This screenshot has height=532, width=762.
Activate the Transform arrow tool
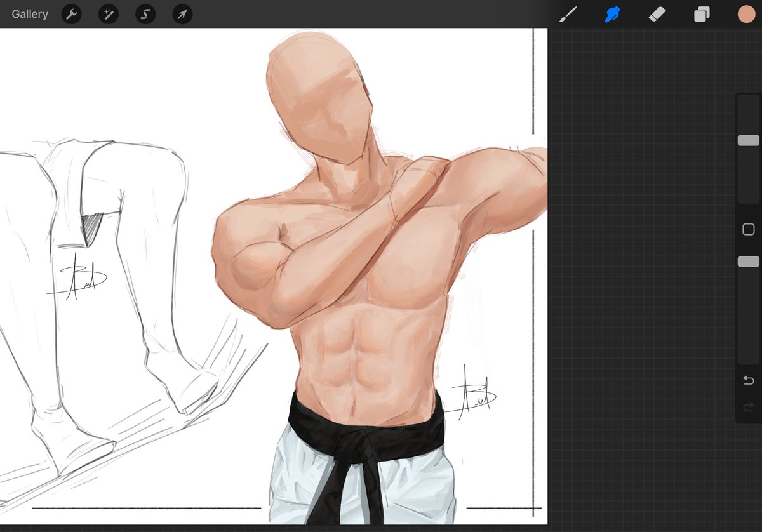pos(182,14)
